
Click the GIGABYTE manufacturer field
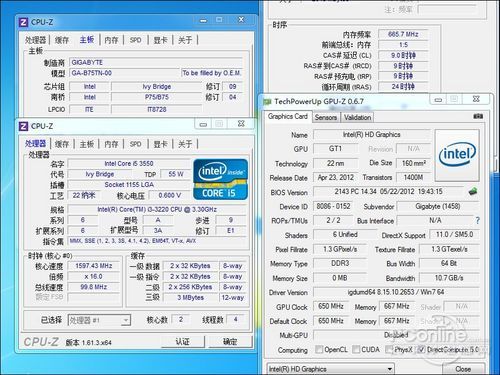tap(156, 62)
